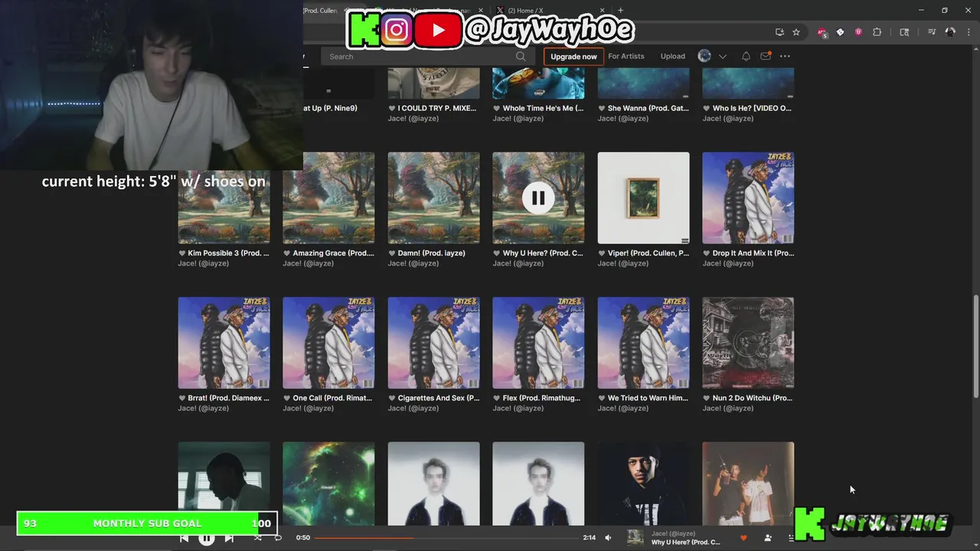The height and width of the screenshot is (551, 980).
Task: Open the Chrome profile avatar
Action: click(950, 32)
